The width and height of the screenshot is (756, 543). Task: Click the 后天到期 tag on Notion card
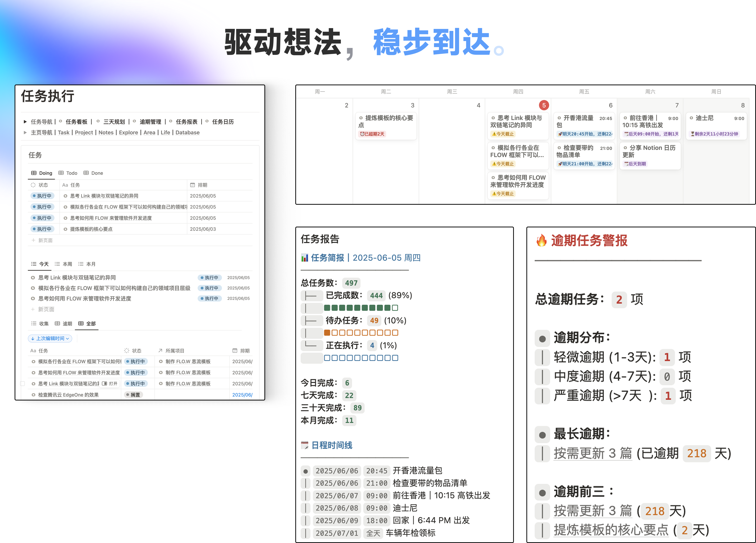[x=635, y=164]
